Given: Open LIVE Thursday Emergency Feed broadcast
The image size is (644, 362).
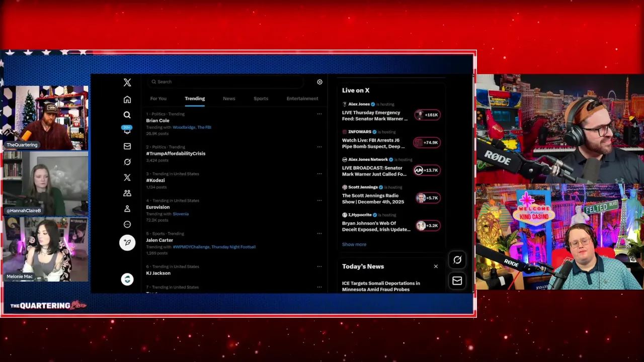Looking at the screenshot, I should [375, 116].
